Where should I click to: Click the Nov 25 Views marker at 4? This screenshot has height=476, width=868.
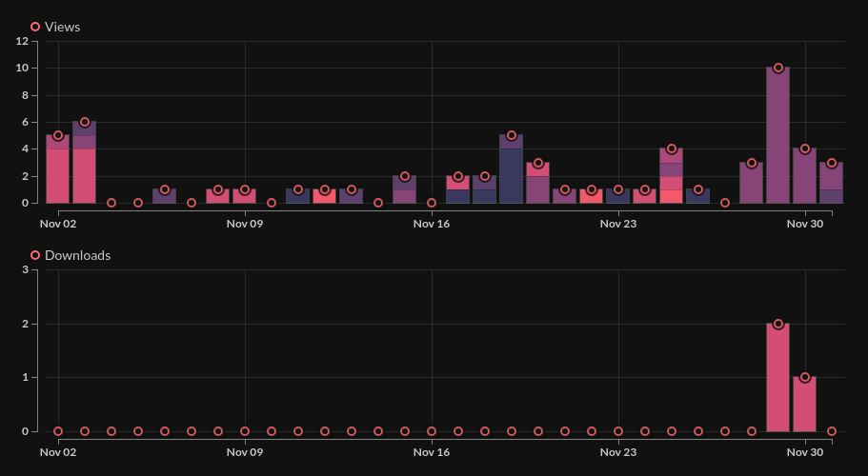click(672, 149)
